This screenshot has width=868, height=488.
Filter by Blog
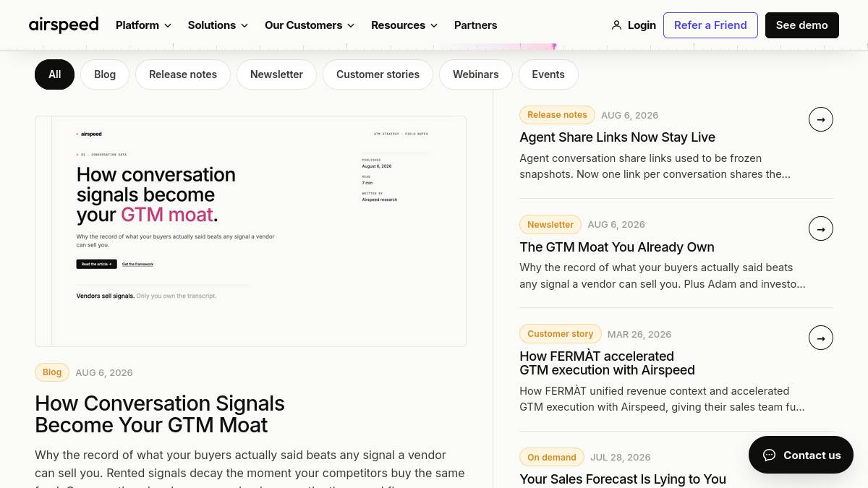click(x=105, y=74)
